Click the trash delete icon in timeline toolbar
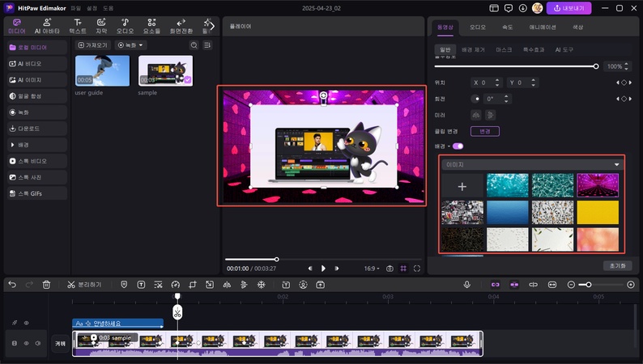The image size is (643, 364). click(x=46, y=285)
